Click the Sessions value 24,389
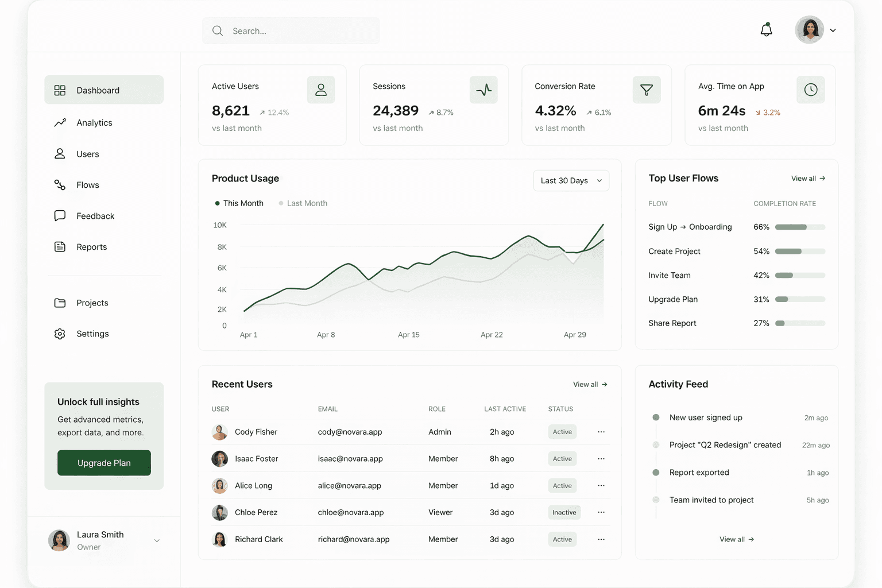The height and width of the screenshot is (588, 882). pos(396,110)
